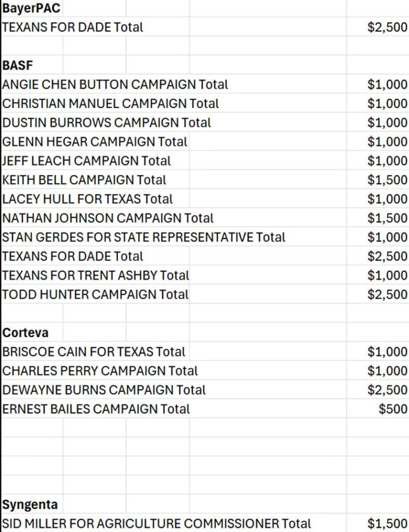The width and height of the screenshot is (409, 532).
Task: Click the CHRISTIAN MANUEL CAMPAIGN Total row label
Action: (x=111, y=103)
